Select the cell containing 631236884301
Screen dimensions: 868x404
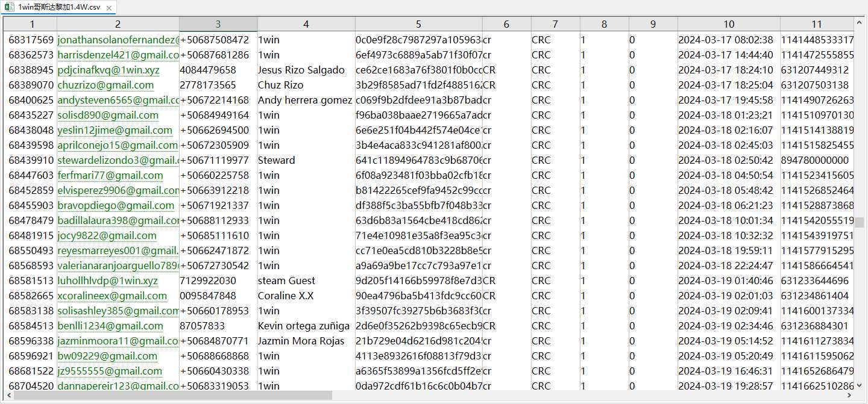817,326
